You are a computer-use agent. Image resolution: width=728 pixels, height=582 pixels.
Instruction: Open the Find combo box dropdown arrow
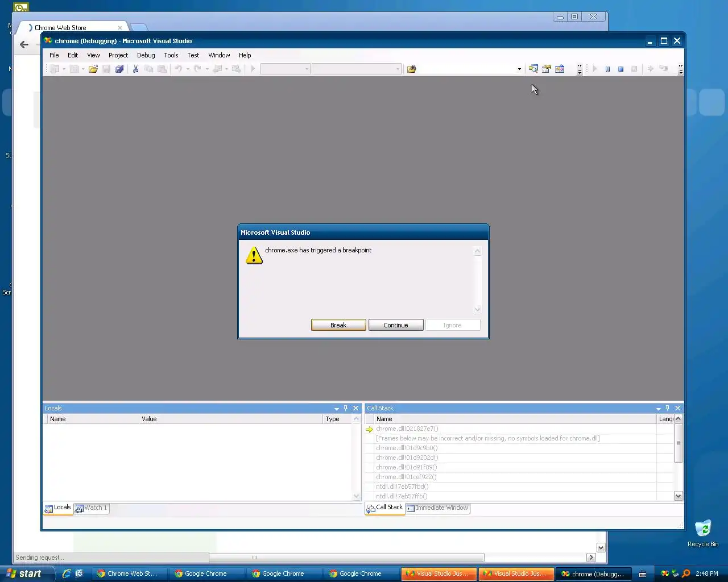[x=519, y=69]
